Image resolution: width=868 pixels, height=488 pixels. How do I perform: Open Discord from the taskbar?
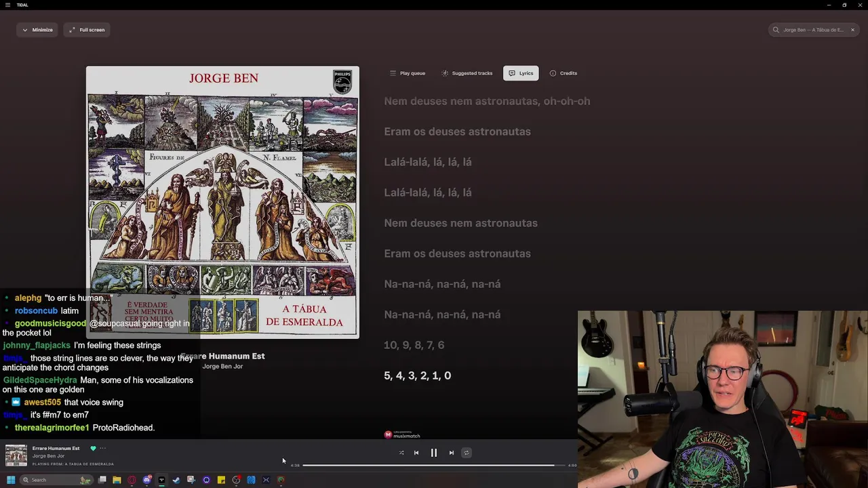(x=147, y=480)
